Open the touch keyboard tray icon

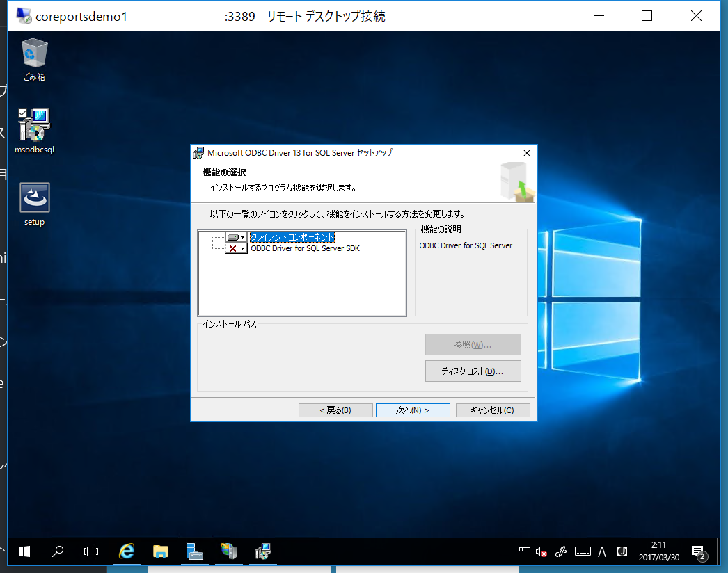(x=583, y=551)
